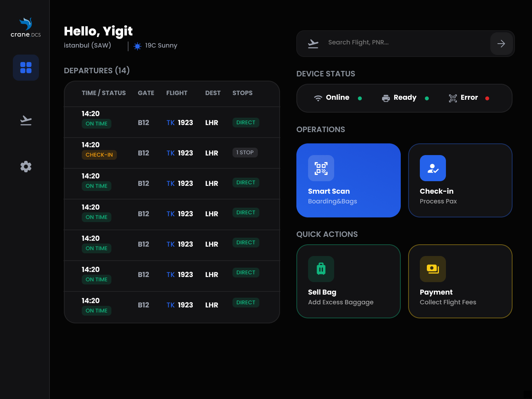Open Check-in Process Pax card
532x399 pixels.
460,180
